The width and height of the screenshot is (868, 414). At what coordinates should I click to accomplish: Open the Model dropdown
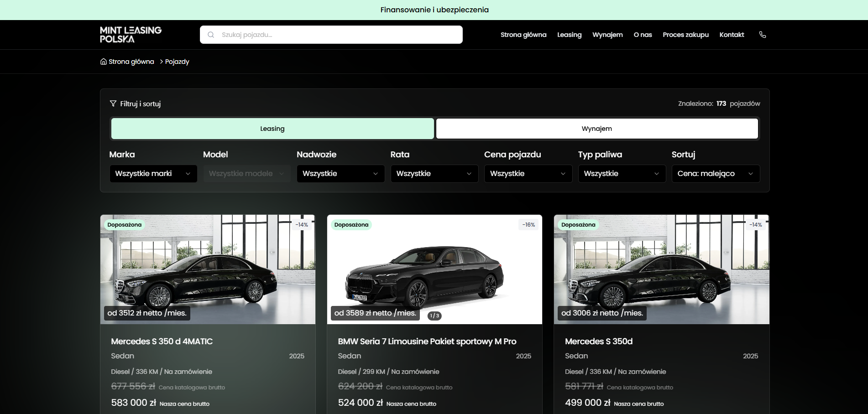247,174
